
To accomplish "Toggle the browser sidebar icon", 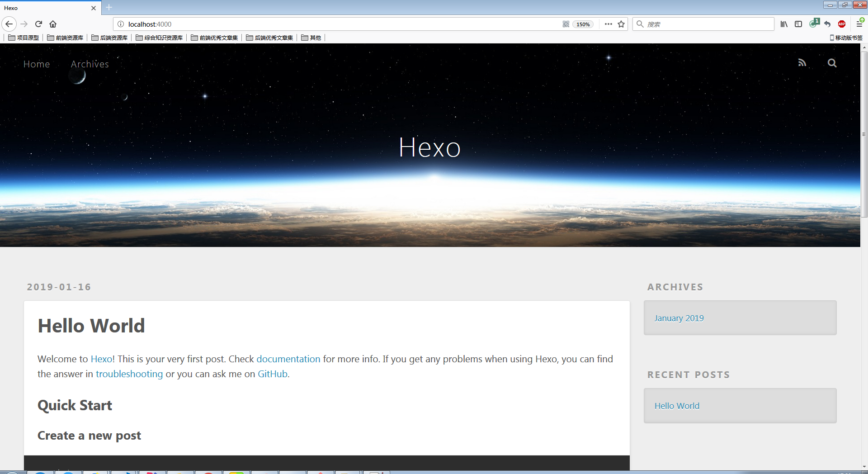I will pos(798,24).
